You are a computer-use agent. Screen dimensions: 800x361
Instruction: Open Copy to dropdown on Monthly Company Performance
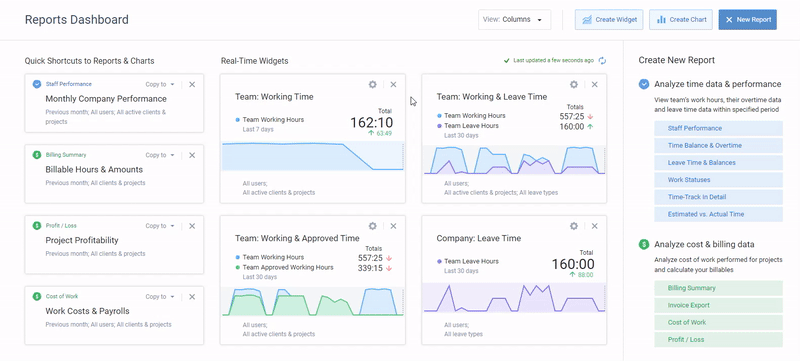(x=160, y=85)
